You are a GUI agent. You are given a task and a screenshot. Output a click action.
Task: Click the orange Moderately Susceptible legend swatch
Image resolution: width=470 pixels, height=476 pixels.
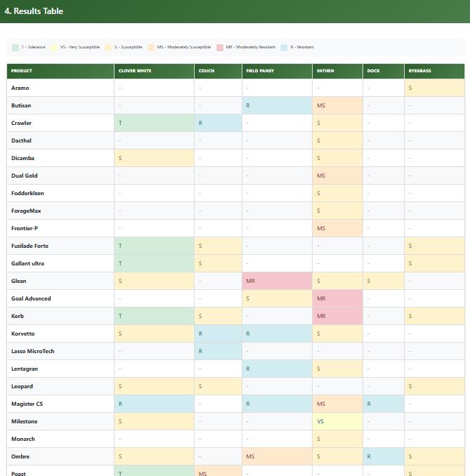[150, 48]
